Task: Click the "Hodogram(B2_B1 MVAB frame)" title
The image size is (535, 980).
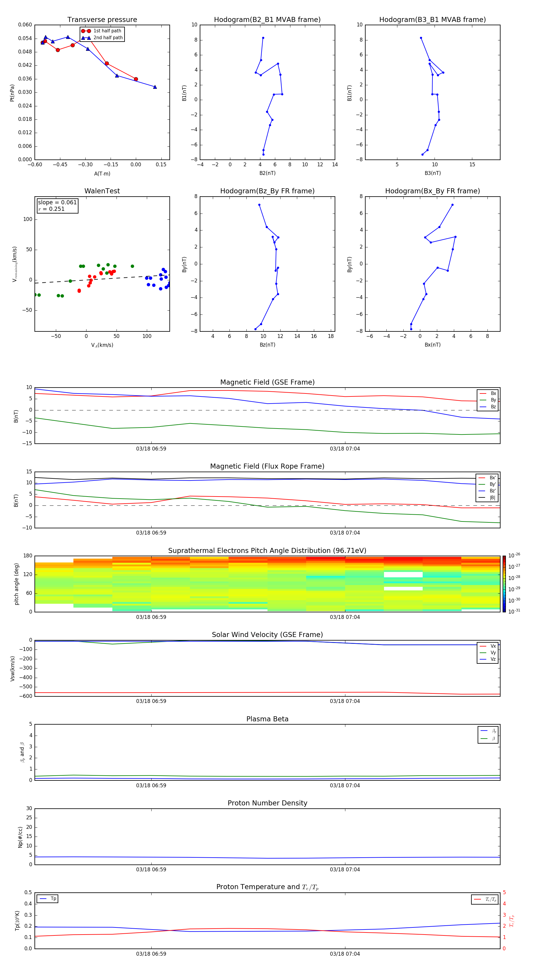Action: pos(267,20)
